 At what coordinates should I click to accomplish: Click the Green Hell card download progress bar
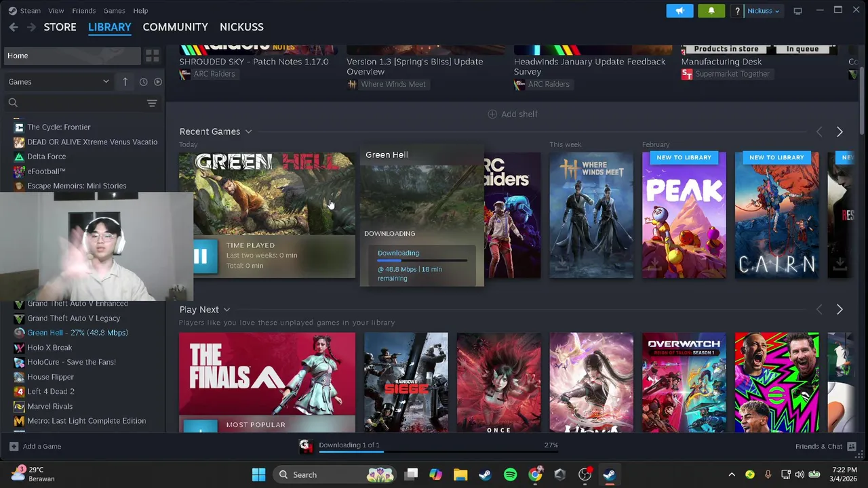422,260
